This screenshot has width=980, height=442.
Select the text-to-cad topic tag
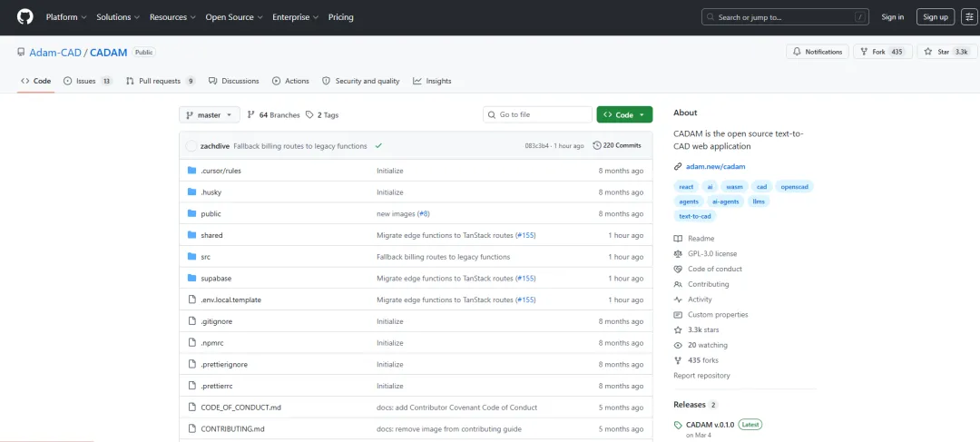click(695, 216)
